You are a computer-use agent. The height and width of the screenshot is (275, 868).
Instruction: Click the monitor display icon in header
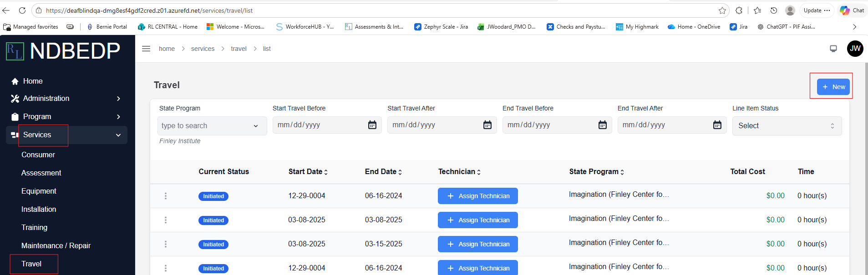coord(833,49)
